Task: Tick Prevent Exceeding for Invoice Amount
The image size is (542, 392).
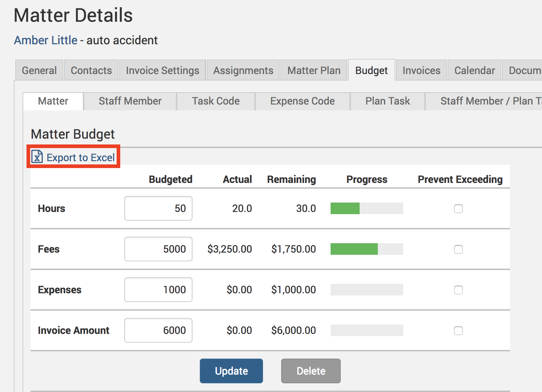Action: click(x=458, y=331)
